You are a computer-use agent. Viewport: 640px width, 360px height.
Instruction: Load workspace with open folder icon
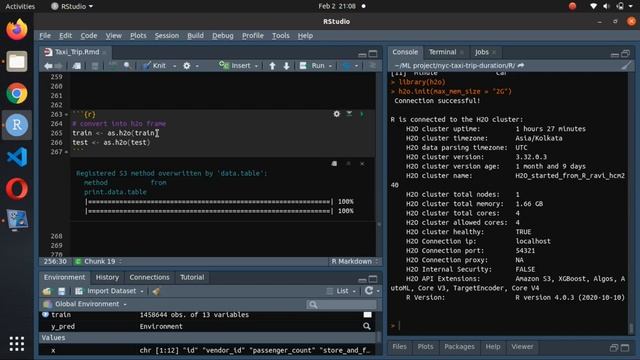(x=47, y=291)
